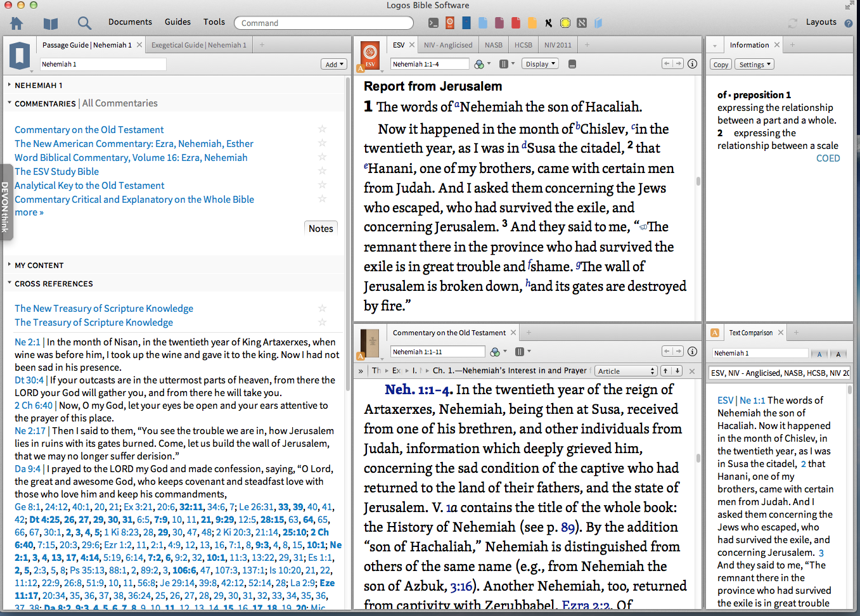Switch to the Exegetical Guide tab
Viewport: 860px width, 616px height.
coord(199,45)
